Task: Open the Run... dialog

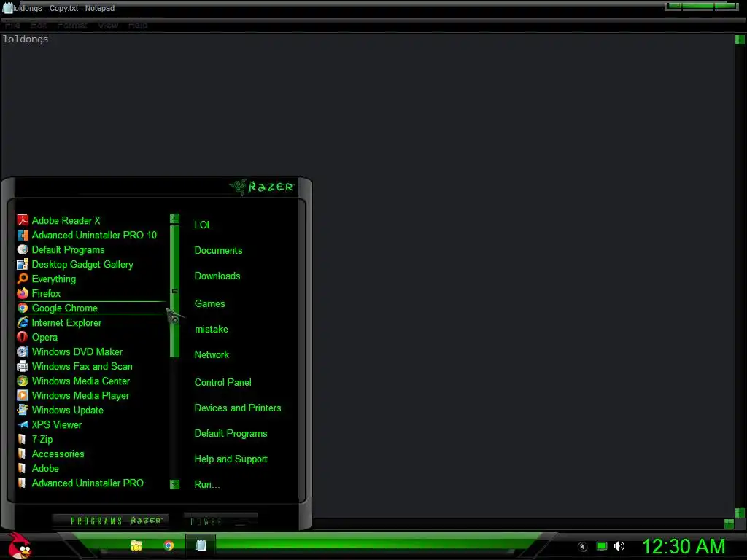Action: click(x=207, y=485)
